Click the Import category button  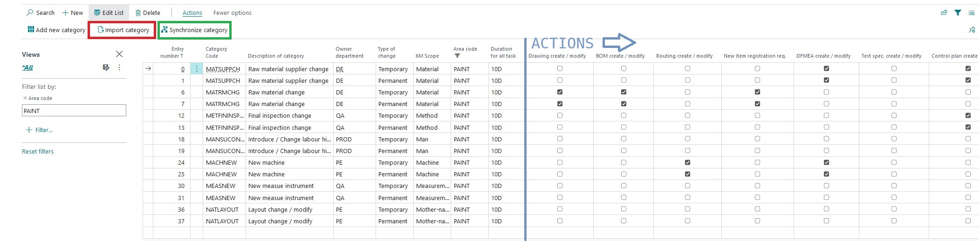[x=123, y=30]
